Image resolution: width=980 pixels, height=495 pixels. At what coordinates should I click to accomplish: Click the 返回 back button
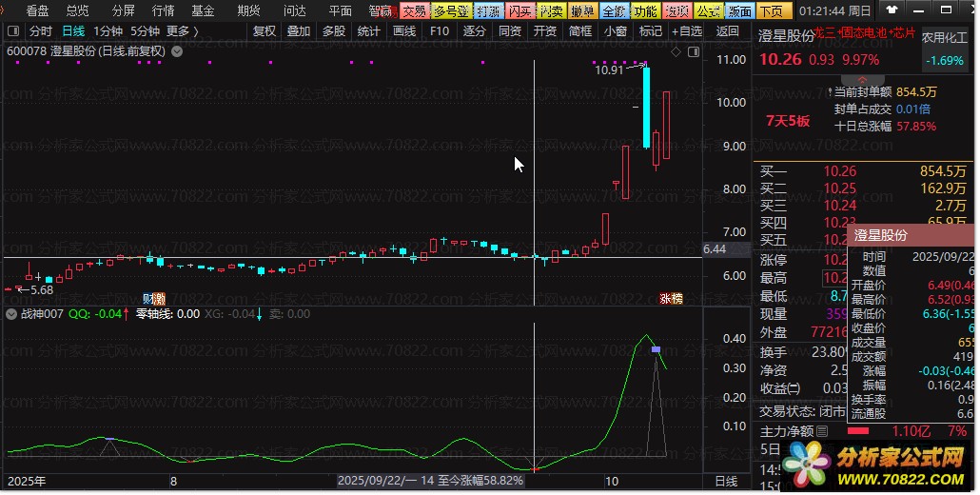click(728, 31)
